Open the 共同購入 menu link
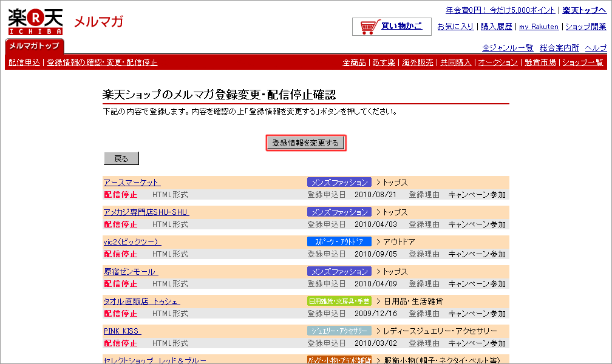612x364 pixels. point(456,62)
